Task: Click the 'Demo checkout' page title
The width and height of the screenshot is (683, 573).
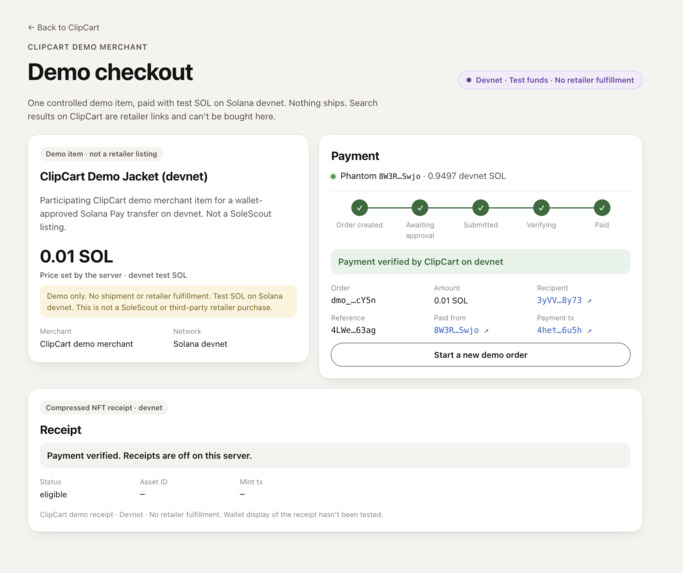Action: point(110,72)
